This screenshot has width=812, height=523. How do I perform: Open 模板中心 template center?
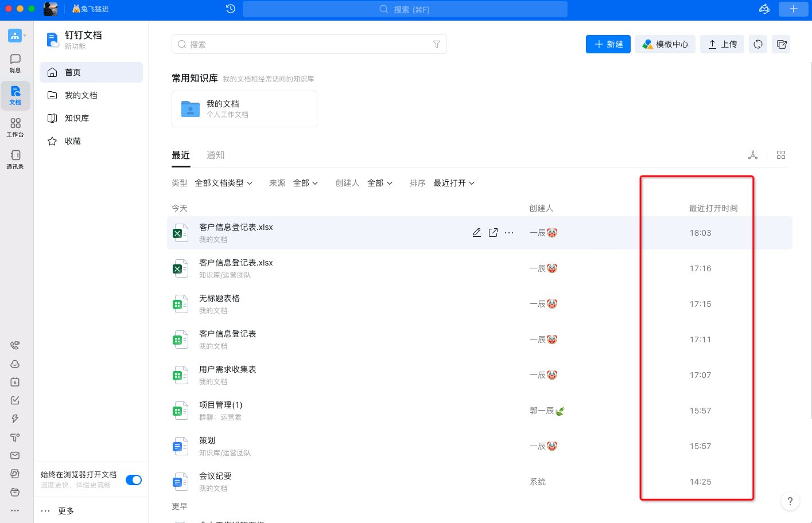[665, 44]
